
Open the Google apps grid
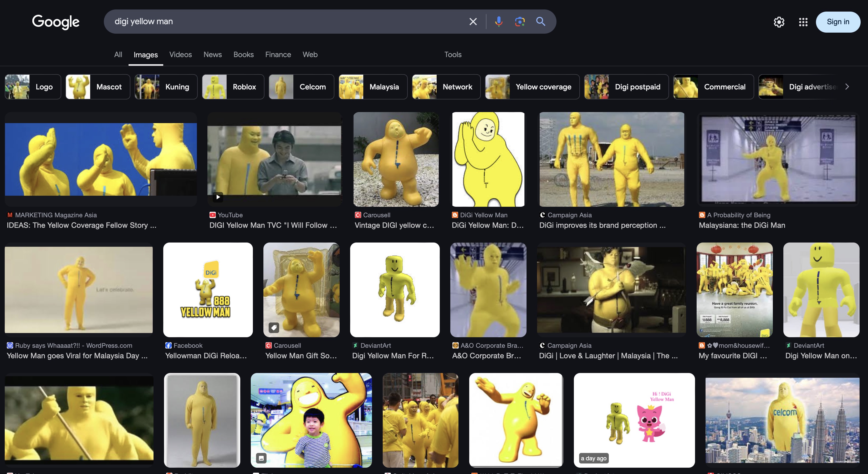803,22
